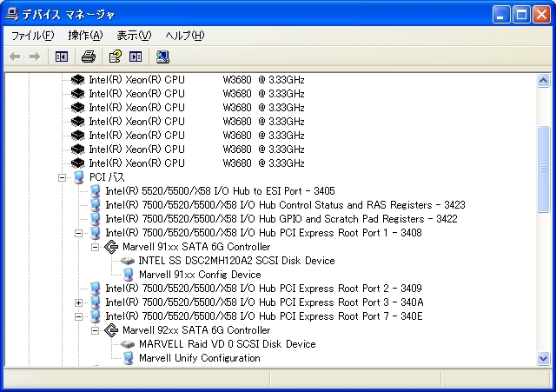This screenshot has height=392, width=556.
Task: Click the Control Status and RAS Registers icon
Action: 95,205
